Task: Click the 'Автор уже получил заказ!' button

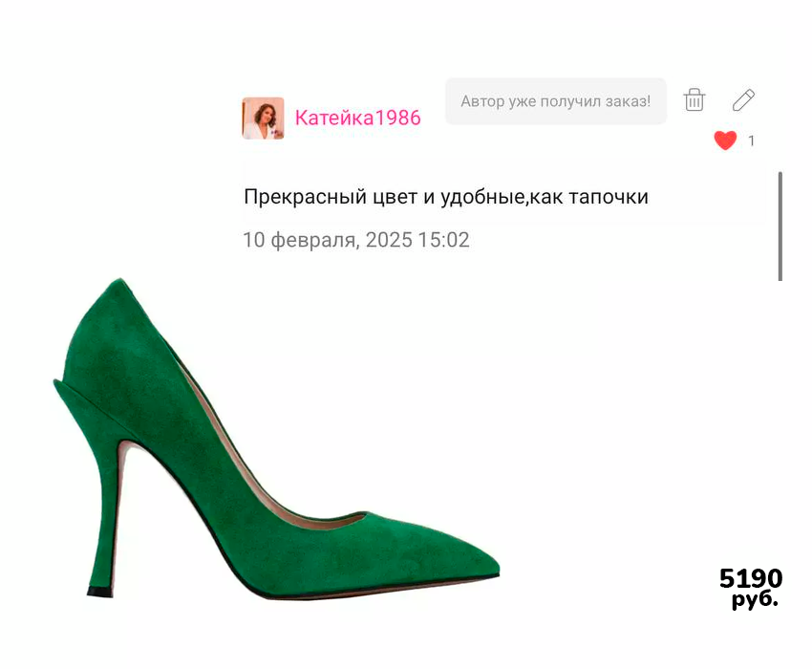Action: pos(556,101)
